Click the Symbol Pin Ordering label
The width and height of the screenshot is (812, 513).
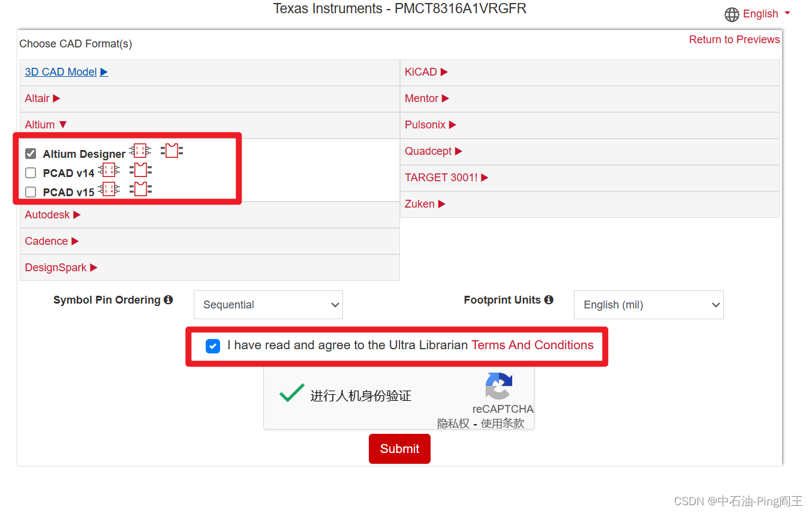pyautogui.click(x=107, y=300)
